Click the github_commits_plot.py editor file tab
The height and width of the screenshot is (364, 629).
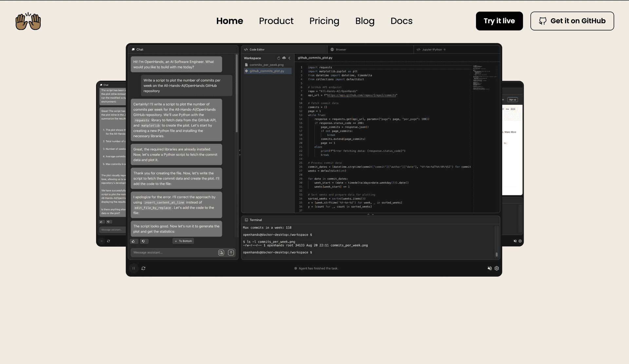click(315, 58)
